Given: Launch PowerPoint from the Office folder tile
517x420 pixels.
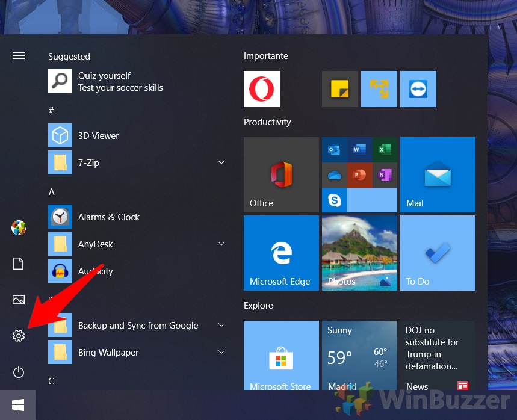Looking at the screenshot, I should click(x=360, y=175).
